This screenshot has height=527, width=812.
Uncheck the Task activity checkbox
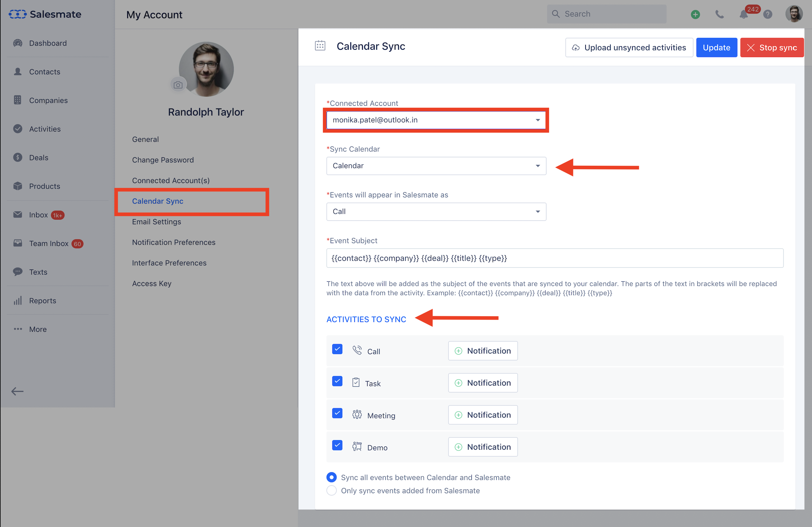click(x=337, y=381)
